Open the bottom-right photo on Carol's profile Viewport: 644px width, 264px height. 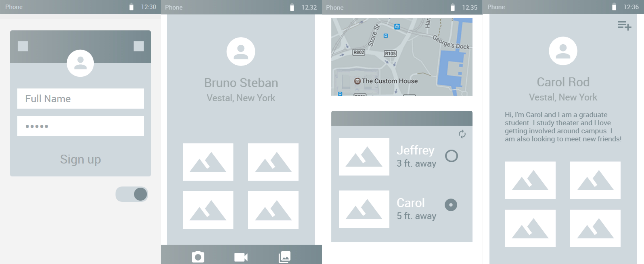595,228
